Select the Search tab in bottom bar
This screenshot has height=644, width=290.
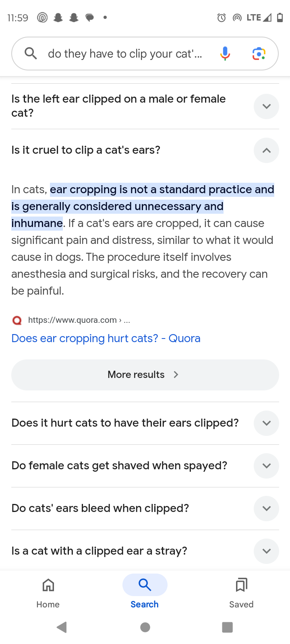tap(145, 592)
